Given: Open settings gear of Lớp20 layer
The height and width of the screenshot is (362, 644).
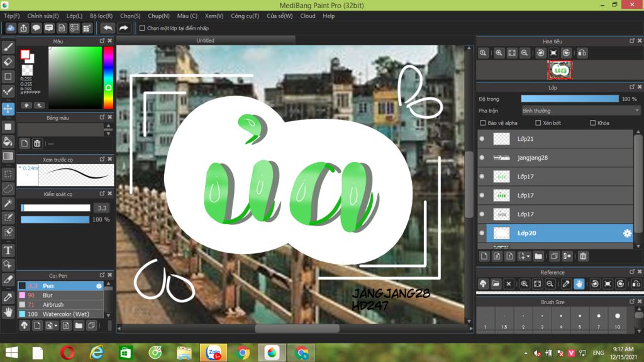Looking at the screenshot, I should tap(627, 233).
